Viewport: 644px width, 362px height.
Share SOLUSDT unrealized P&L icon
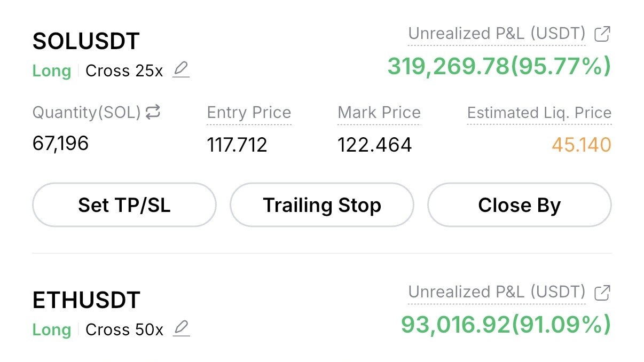602,34
